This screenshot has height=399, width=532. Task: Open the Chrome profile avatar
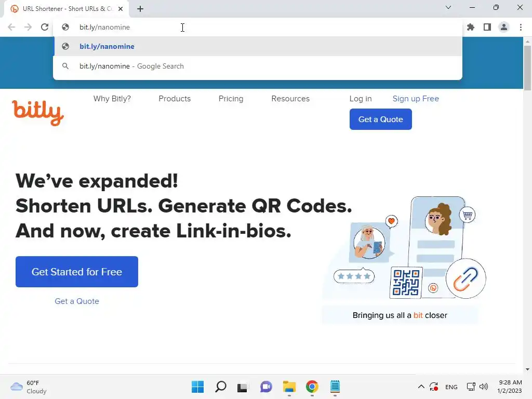point(504,27)
